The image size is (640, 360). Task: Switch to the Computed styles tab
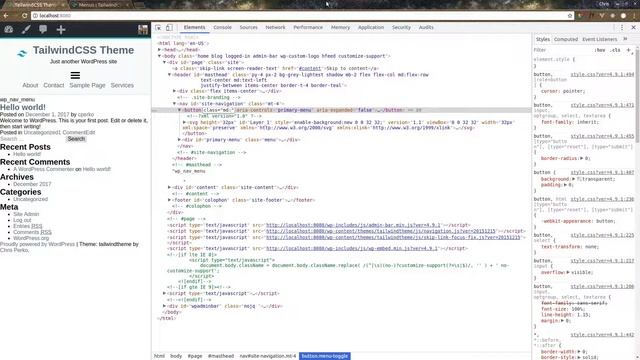tap(566, 39)
